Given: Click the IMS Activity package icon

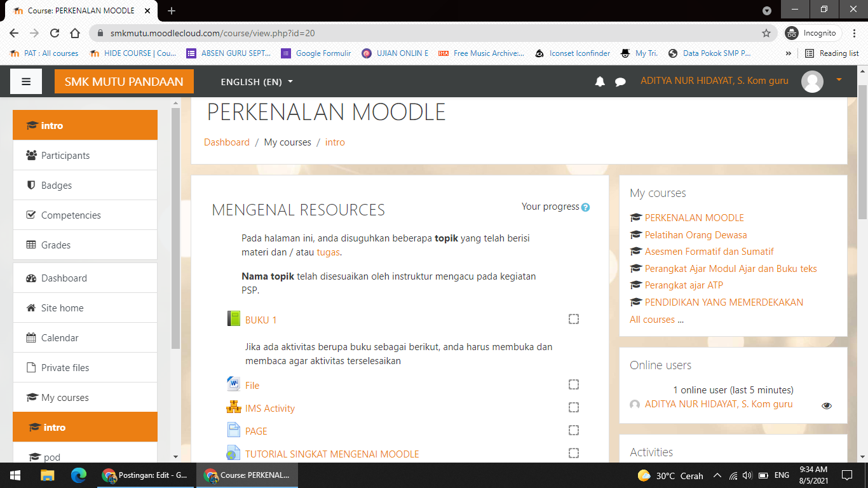Looking at the screenshot, I should click(233, 407).
